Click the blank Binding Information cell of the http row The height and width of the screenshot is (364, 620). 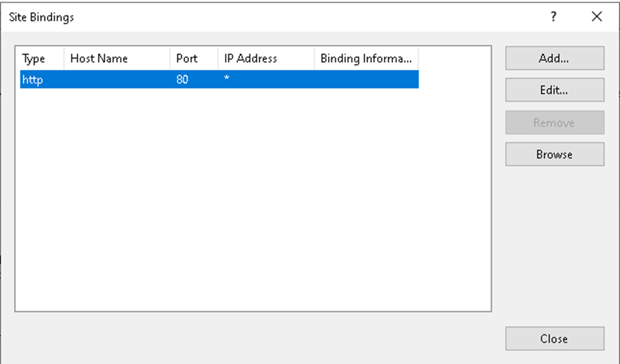click(366, 80)
